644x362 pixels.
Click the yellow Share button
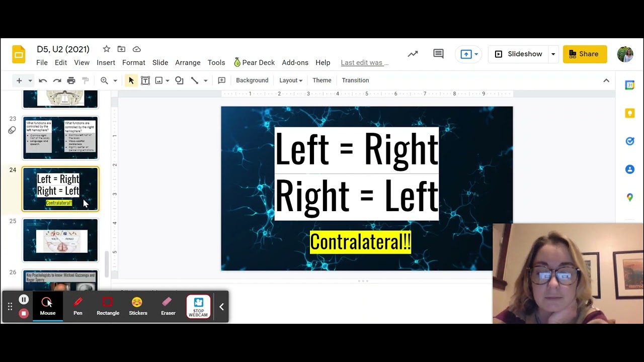pos(585,54)
